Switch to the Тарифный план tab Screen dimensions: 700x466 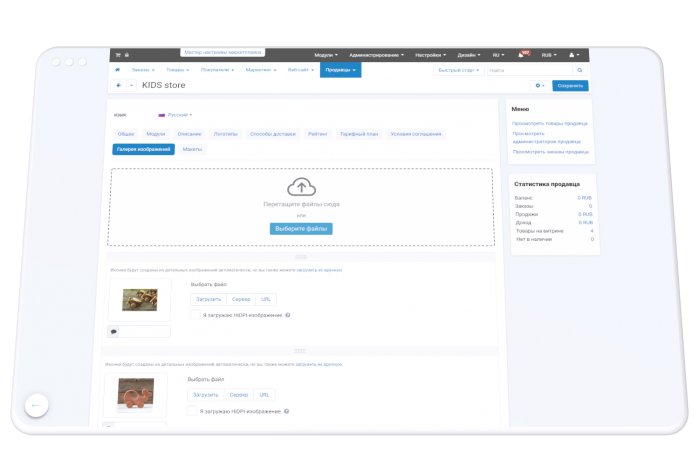point(359,134)
